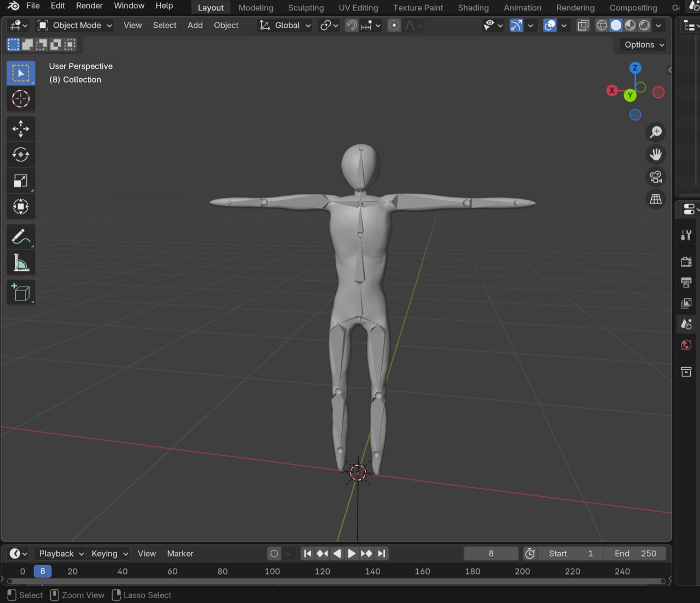Open the World properties globe tab
The image size is (700, 603).
click(686, 345)
